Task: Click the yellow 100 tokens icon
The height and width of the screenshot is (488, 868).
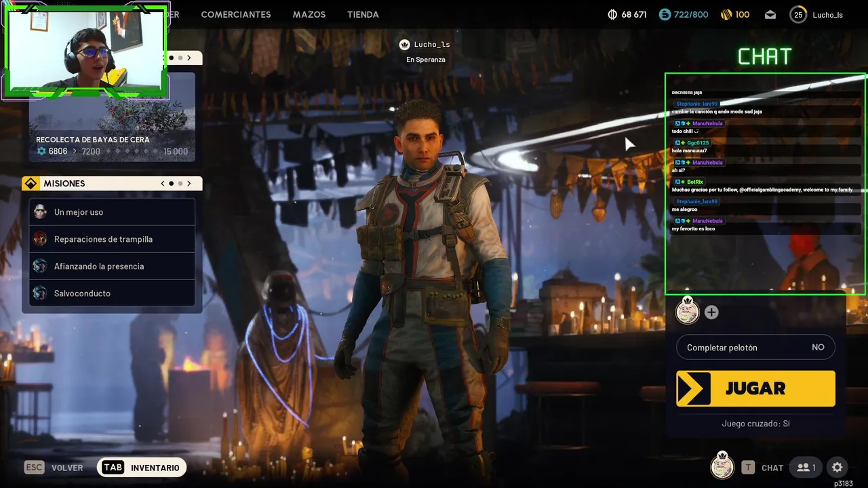Action: pos(726,14)
